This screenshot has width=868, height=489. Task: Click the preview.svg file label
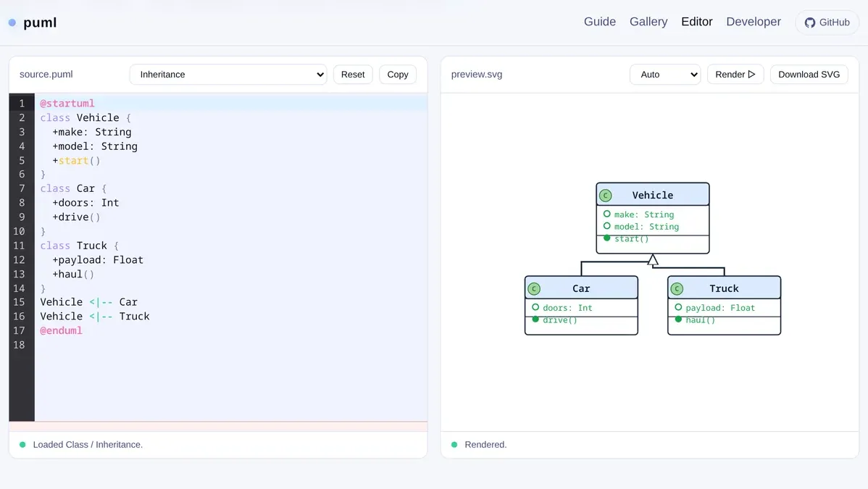coord(477,74)
